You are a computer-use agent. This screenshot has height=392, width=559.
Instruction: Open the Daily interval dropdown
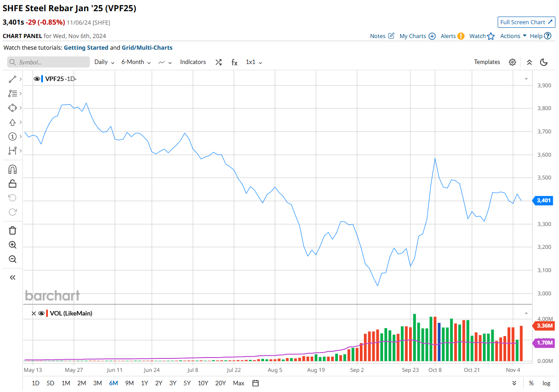click(104, 62)
